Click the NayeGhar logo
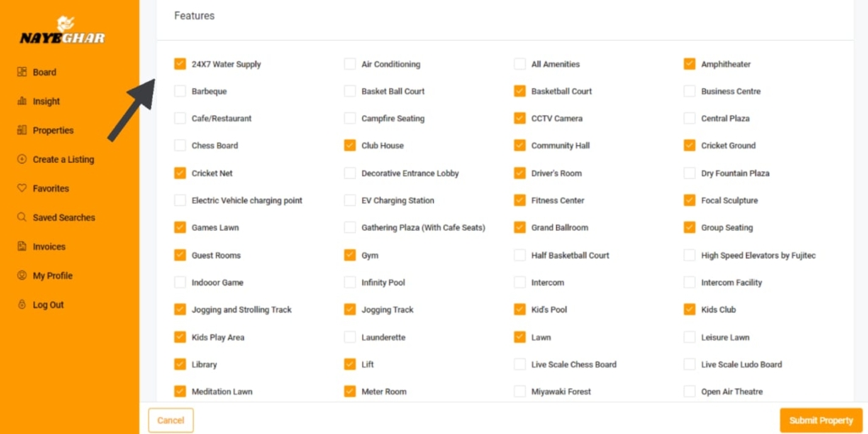The height and width of the screenshot is (434, 868). pyautogui.click(x=63, y=31)
